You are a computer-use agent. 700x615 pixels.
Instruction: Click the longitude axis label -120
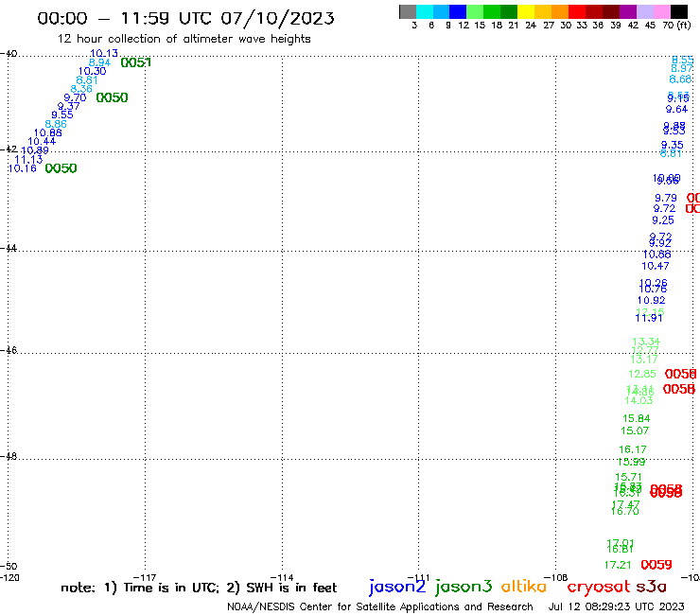click(9, 577)
